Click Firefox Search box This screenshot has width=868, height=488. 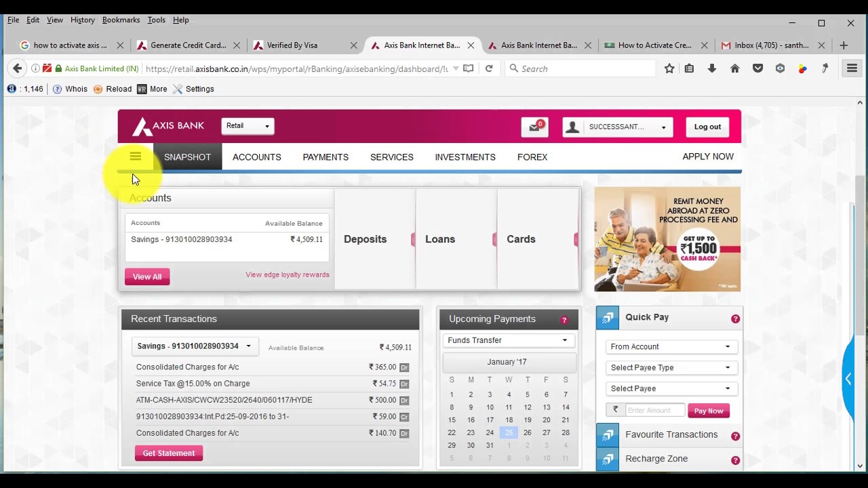coord(580,68)
